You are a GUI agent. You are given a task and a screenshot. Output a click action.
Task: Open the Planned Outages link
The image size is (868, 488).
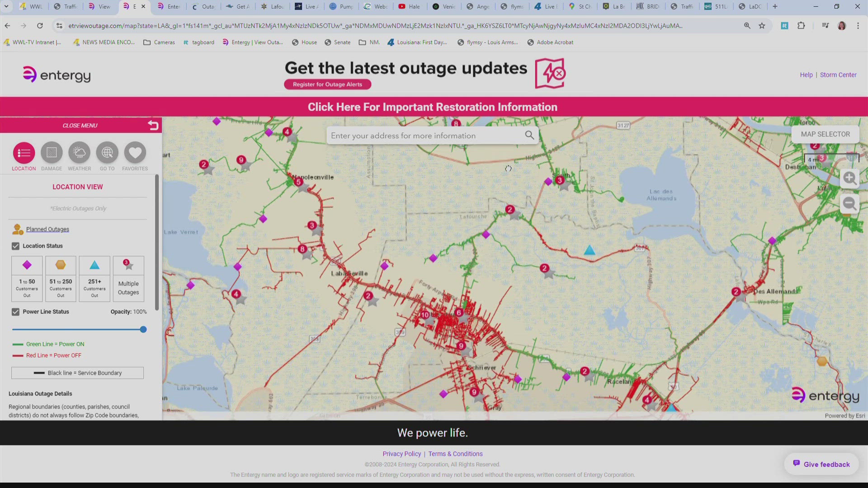click(x=47, y=230)
